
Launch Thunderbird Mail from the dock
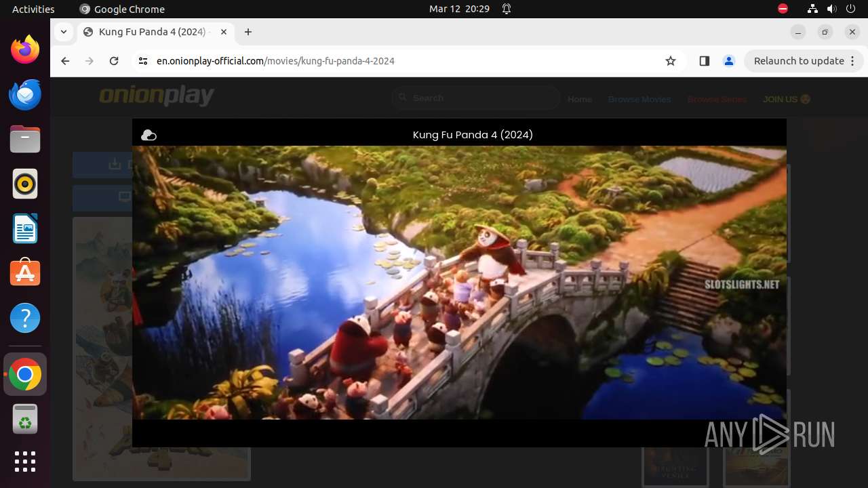pos(25,94)
